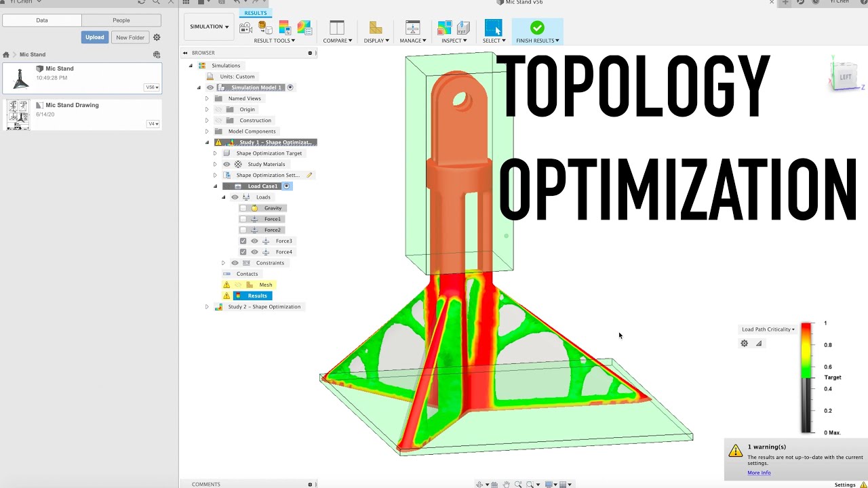Open the convert results to mesh tool
868x488 pixels.
pyautogui.click(x=265, y=28)
